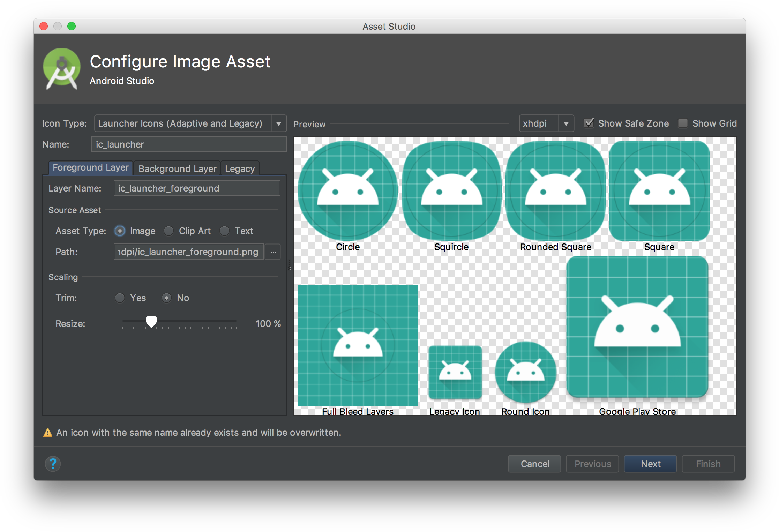
Task: Select the Rounded Square icon preview
Action: coord(555,190)
